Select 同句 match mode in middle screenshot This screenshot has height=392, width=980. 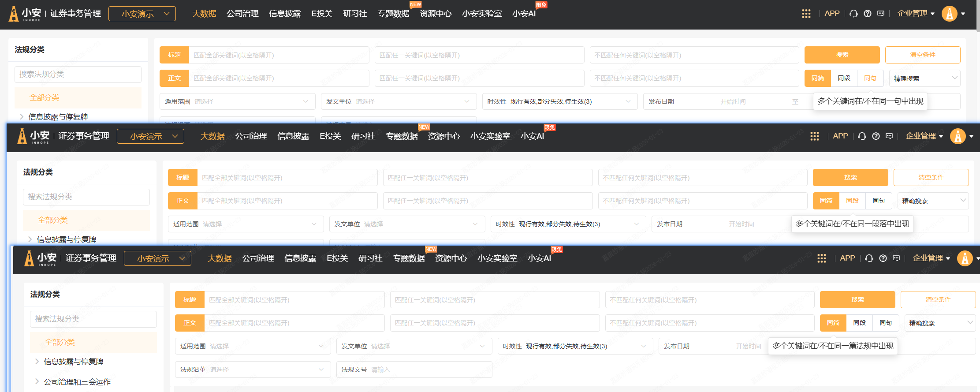[879, 201]
